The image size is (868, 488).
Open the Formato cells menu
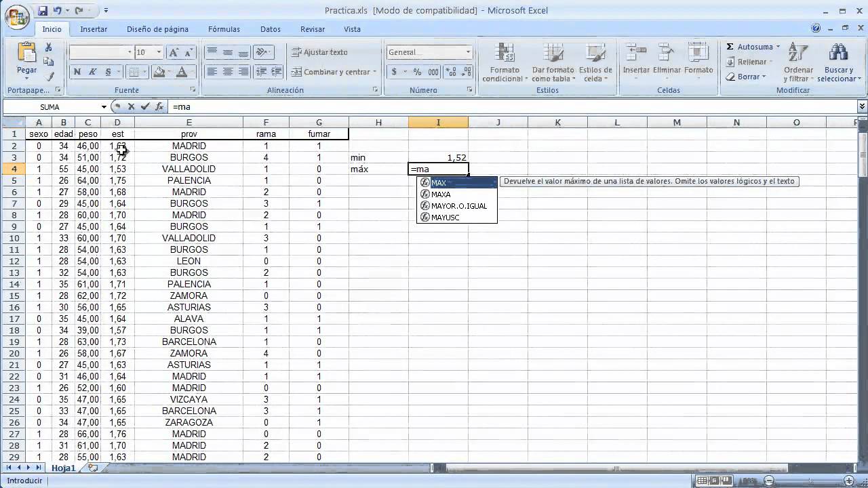pyautogui.click(x=698, y=60)
